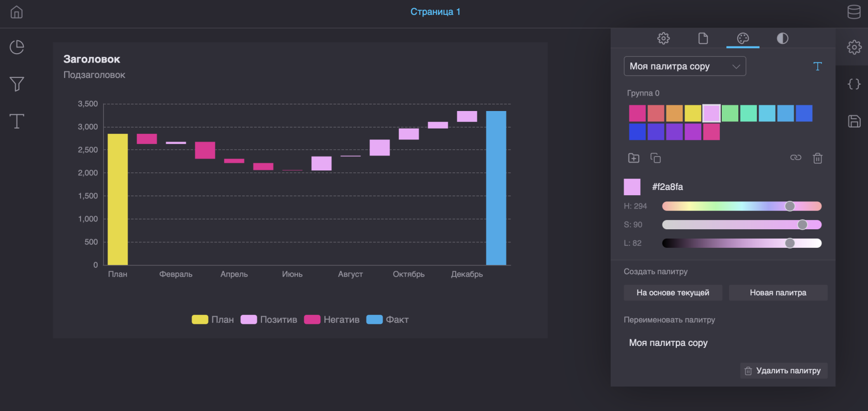Screen dimensions: 868x411
Task: Switch to the gear settings tab in panel
Action: [663, 38]
